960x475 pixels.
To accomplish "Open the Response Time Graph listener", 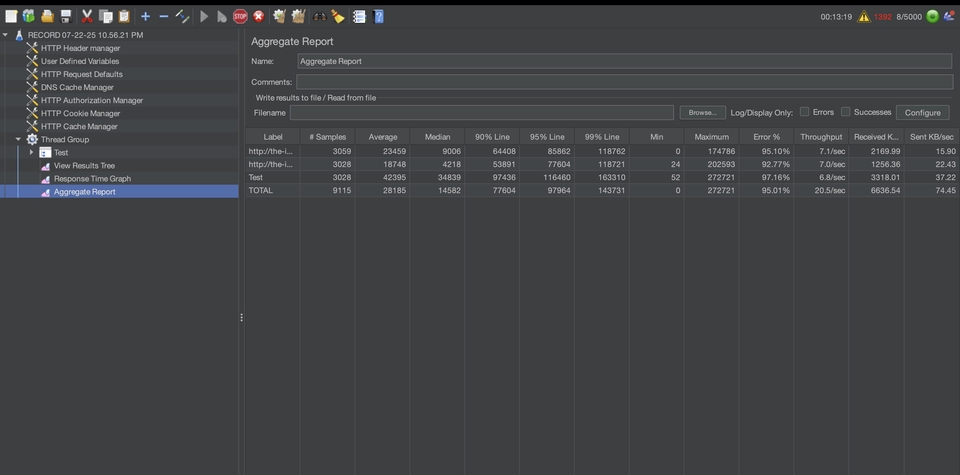I will (x=92, y=179).
